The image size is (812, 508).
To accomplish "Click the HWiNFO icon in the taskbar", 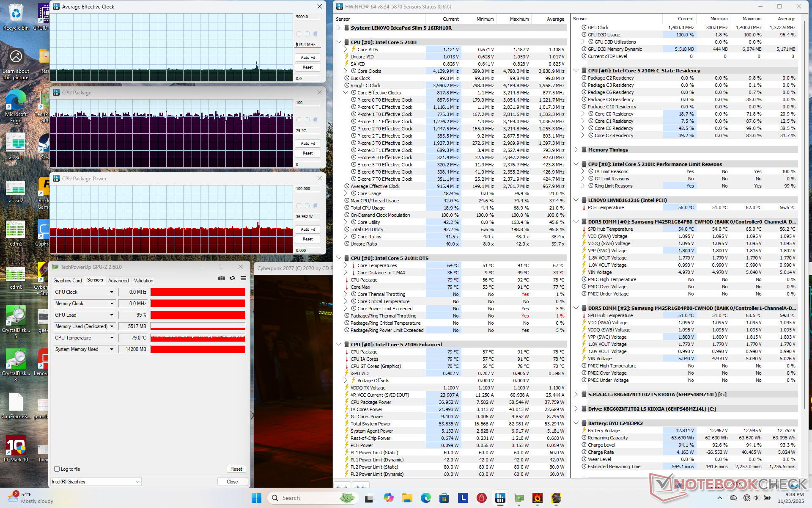I will point(500,498).
